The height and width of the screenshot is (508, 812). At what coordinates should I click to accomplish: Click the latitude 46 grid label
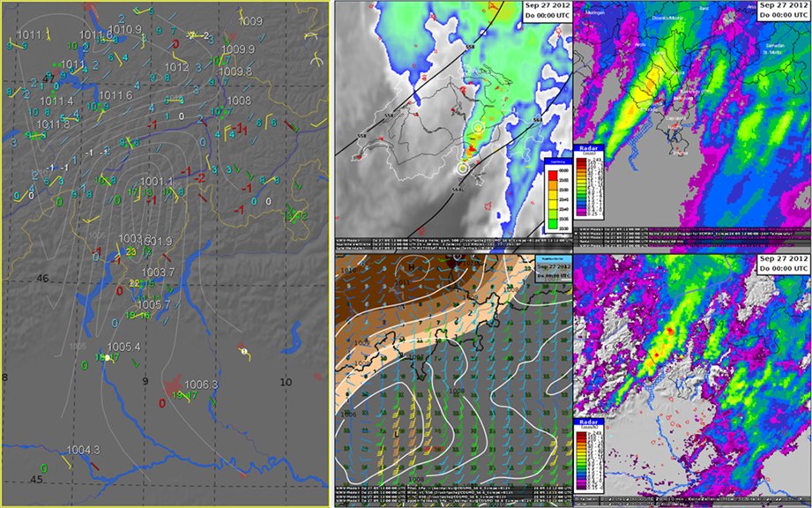click(x=41, y=278)
